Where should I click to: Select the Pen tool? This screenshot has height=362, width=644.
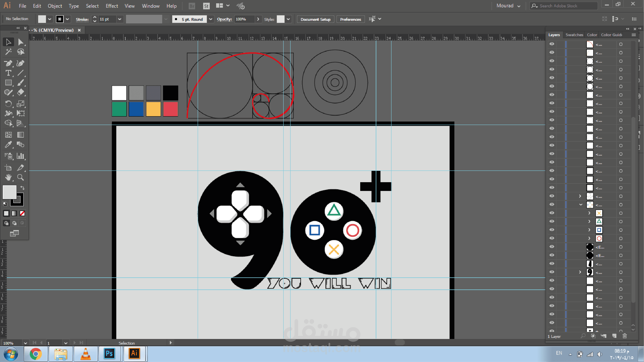tap(8, 63)
